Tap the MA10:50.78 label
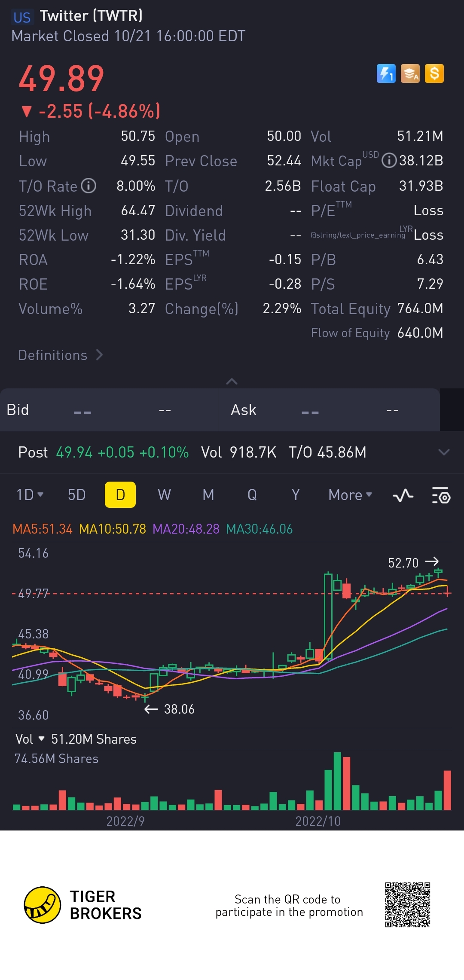The height and width of the screenshot is (980, 464). (x=113, y=529)
